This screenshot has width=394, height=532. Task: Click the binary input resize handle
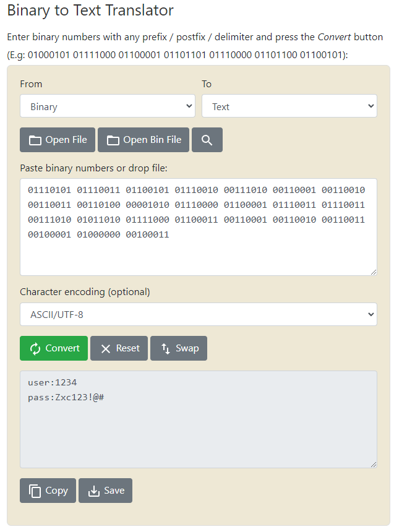(x=374, y=272)
